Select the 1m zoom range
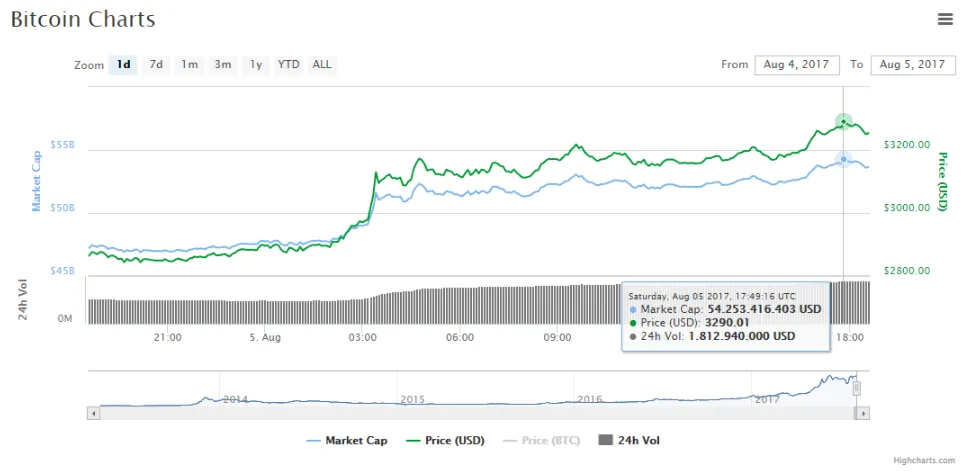The height and width of the screenshot is (472, 976). [189, 64]
